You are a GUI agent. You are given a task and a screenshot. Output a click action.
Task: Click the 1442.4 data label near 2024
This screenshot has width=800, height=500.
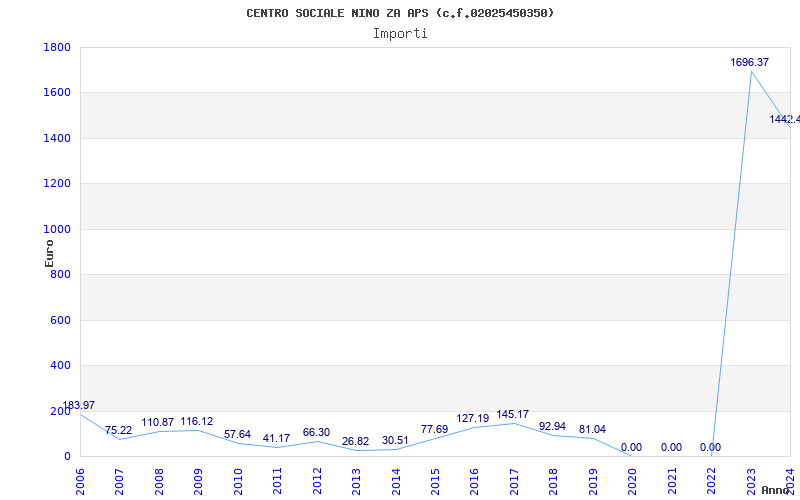click(x=784, y=120)
